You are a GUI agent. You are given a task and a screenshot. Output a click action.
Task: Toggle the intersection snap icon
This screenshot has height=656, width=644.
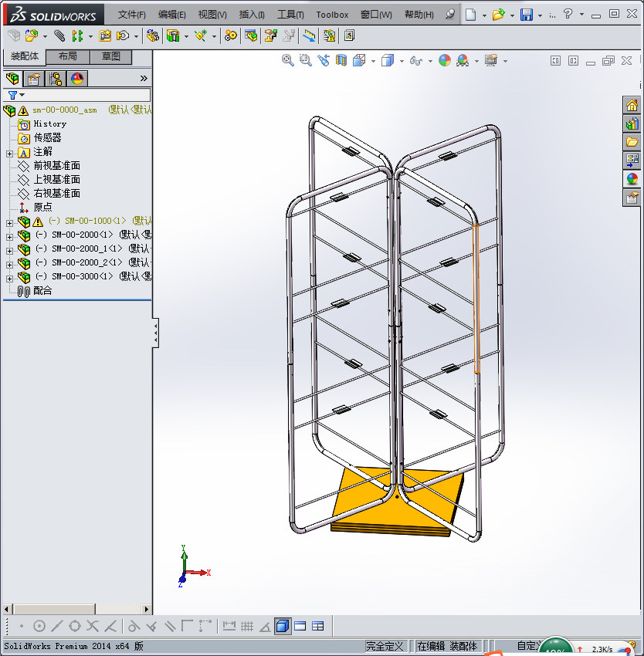pos(93,626)
